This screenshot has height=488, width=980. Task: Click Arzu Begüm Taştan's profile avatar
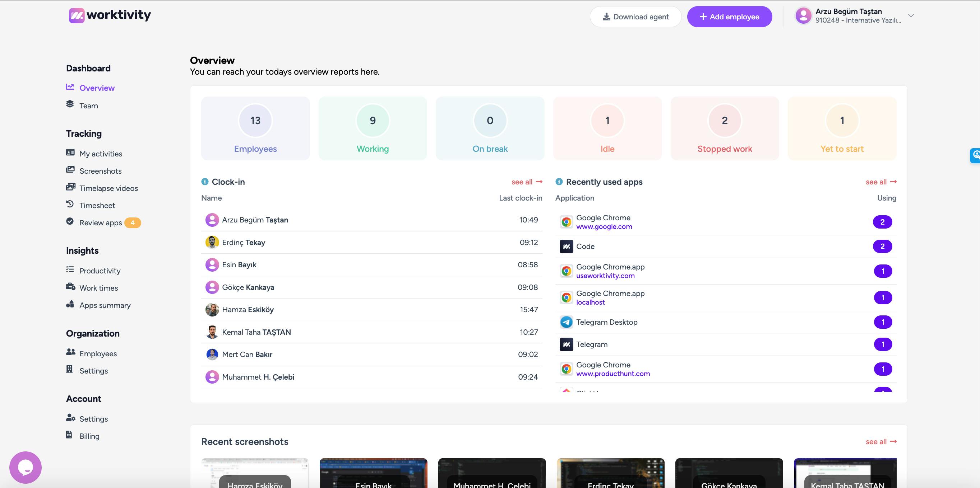click(x=804, y=15)
